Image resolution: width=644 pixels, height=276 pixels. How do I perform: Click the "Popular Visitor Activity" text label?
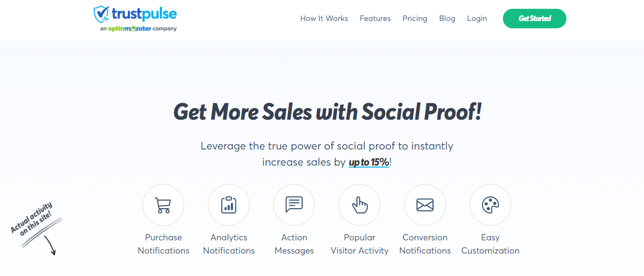click(x=359, y=244)
